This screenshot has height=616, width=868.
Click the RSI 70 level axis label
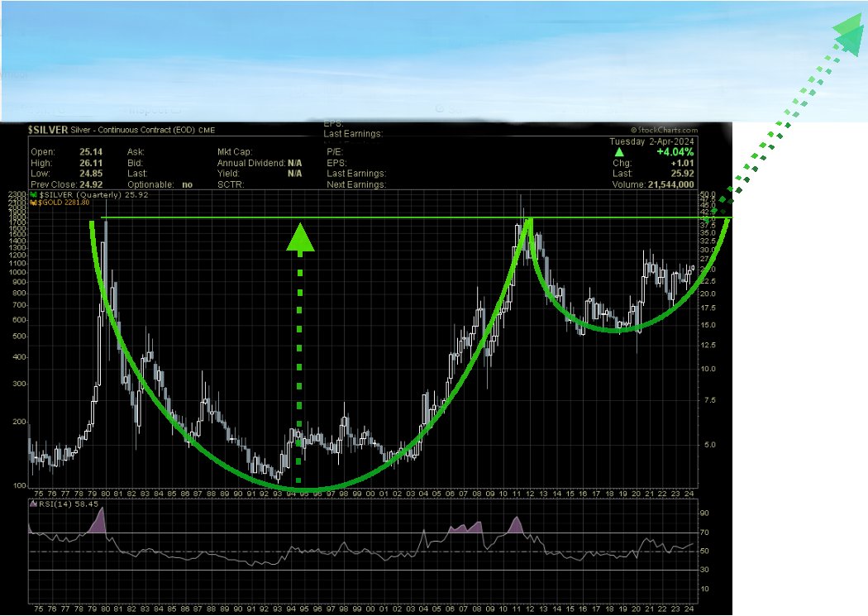tap(705, 532)
